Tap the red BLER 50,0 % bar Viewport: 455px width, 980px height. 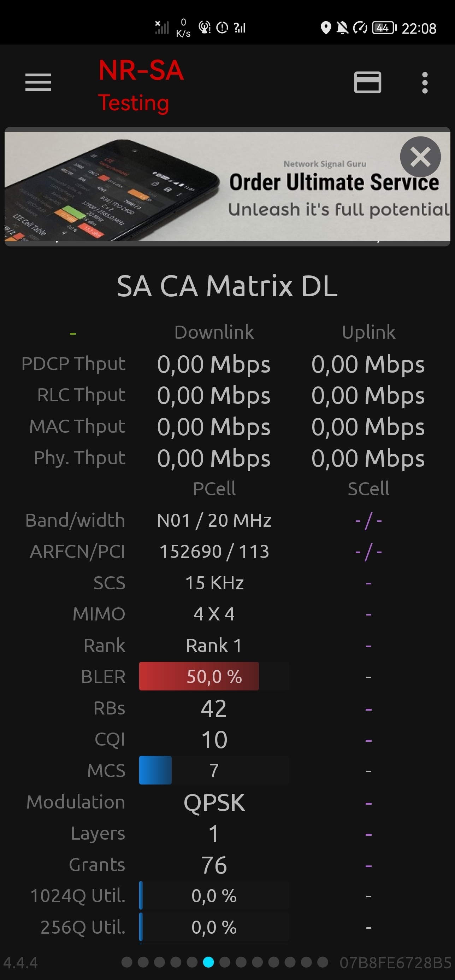[199, 676]
